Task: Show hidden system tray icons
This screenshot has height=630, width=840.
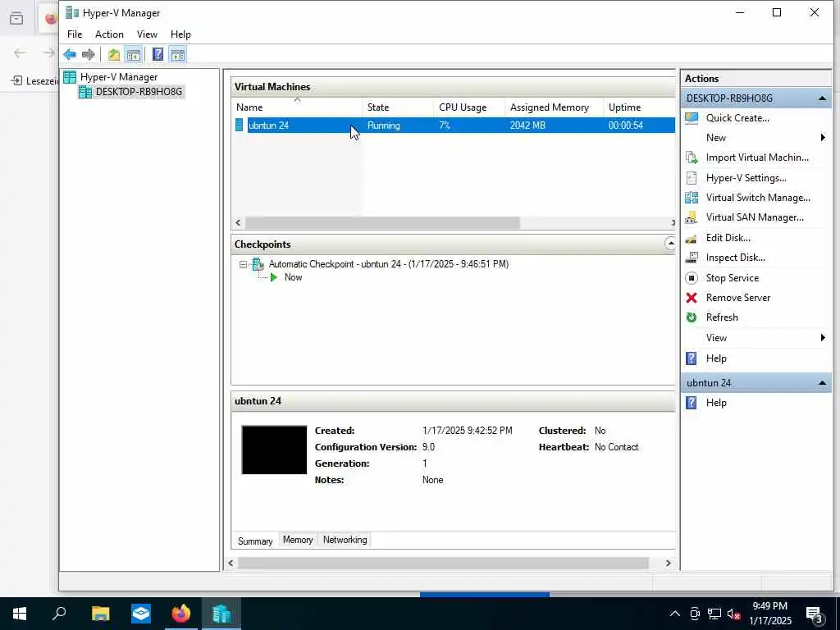Action: coord(675,614)
